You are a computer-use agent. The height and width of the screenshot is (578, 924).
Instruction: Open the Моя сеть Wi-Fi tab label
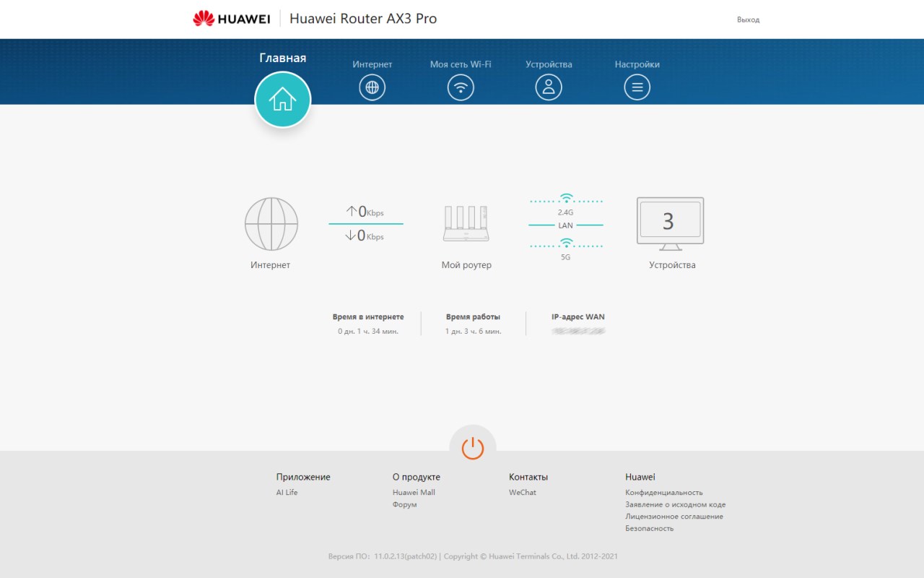pos(461,64)
